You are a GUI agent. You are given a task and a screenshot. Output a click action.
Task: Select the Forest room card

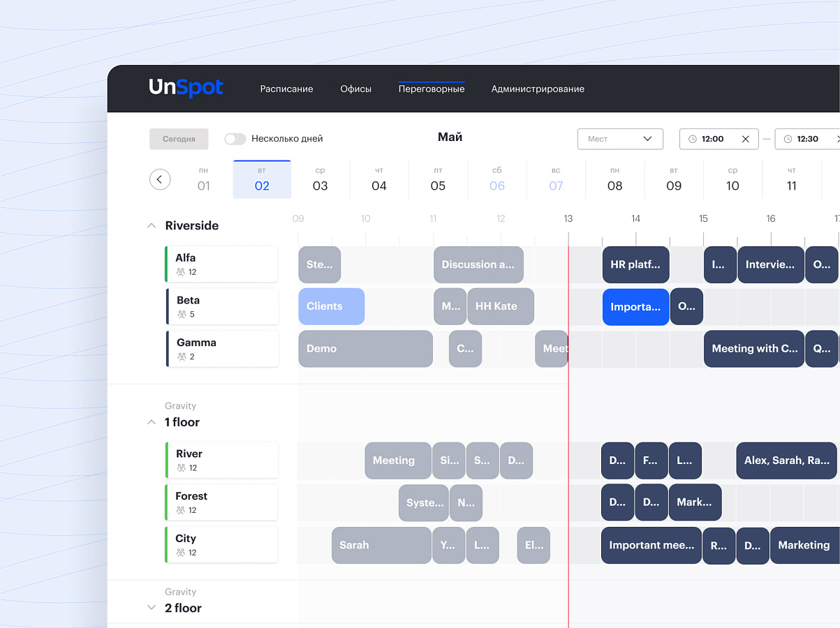click(221, 502)
